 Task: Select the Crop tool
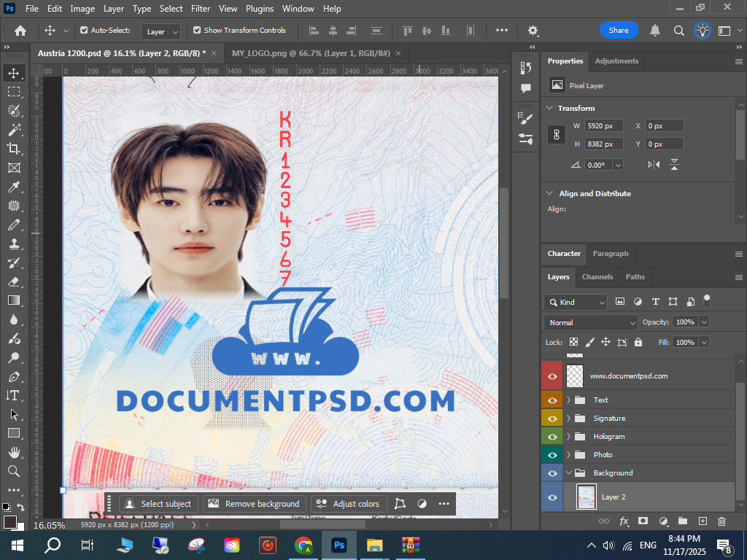(x=13, y=149)
